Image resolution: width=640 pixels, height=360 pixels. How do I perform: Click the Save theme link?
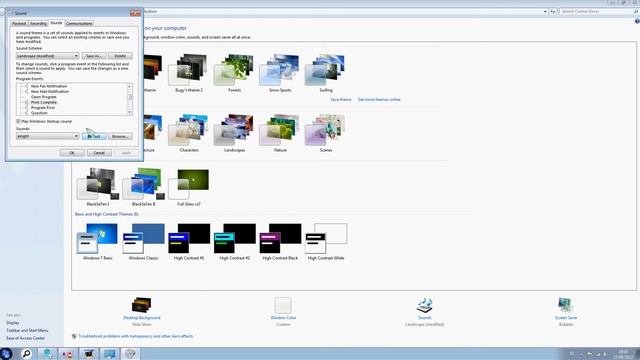(341, 100)
